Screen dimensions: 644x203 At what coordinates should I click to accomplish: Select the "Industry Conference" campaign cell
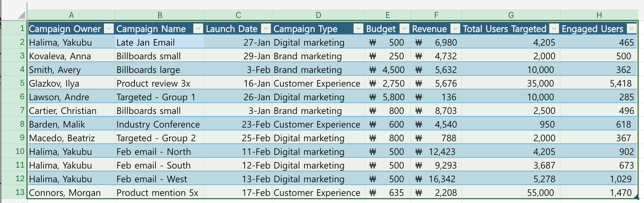tap(160, 124)
